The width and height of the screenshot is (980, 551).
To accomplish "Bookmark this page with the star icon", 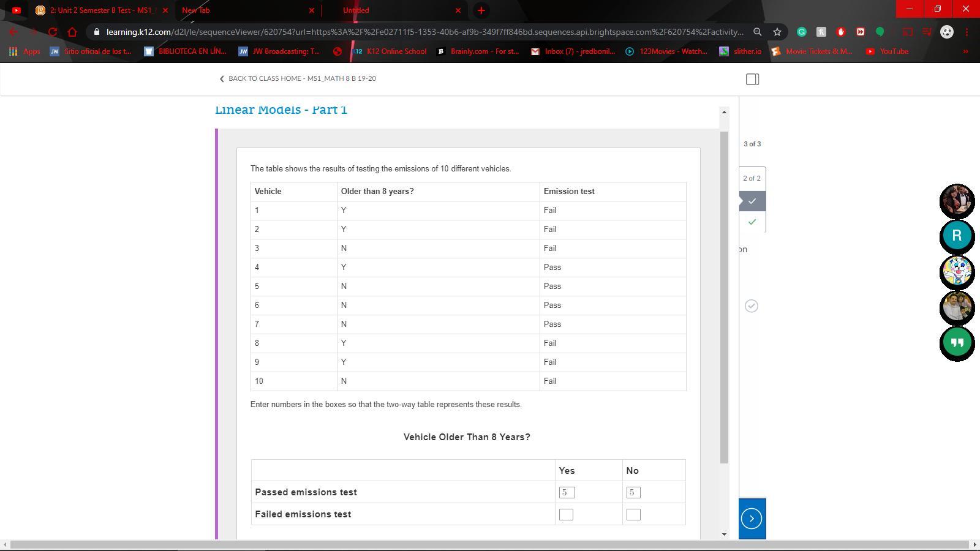I will 777,32.
